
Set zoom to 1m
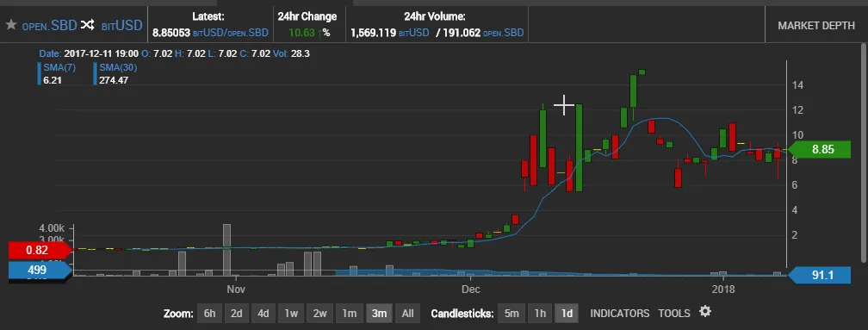350,314
